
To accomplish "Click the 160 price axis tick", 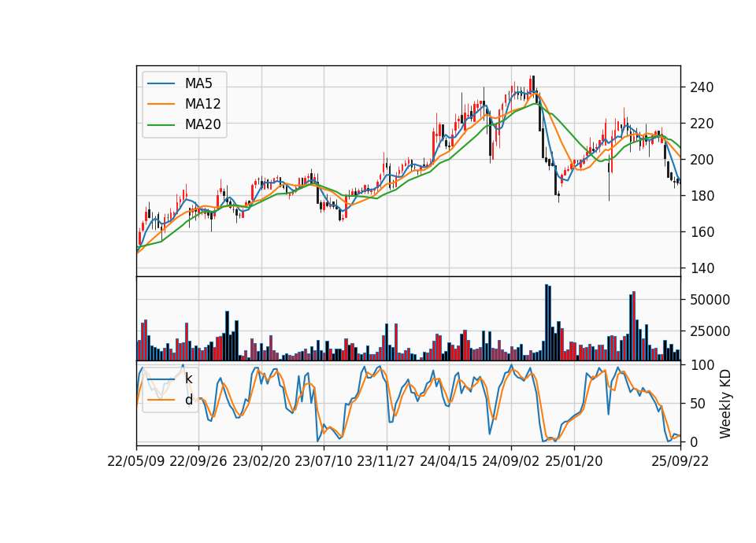I will [x=702, y=231].
